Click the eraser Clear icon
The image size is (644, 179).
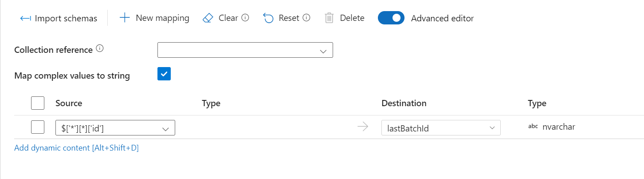pos(208,18)
